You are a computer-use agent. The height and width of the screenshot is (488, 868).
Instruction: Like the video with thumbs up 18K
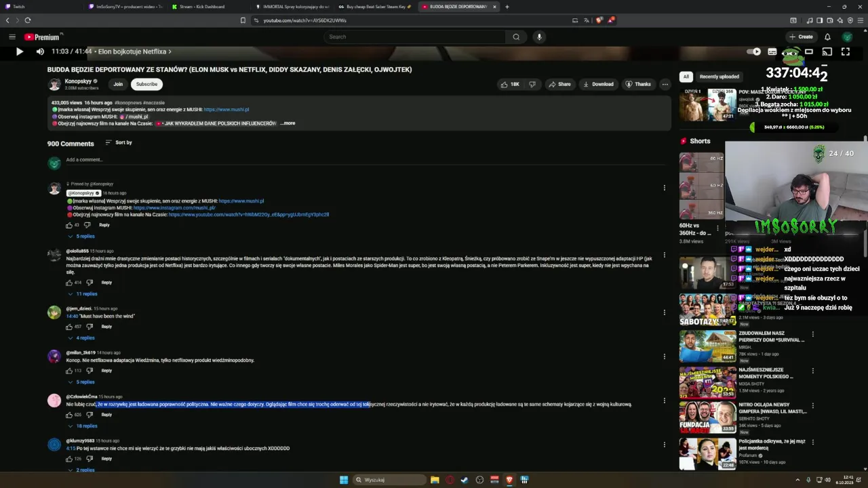(x=510, y=84)
